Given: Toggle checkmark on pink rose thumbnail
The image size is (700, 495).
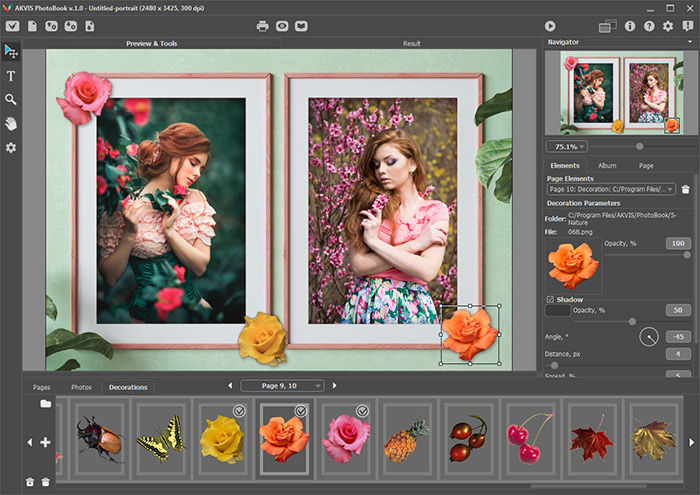Looking at the screenshot, I should [362, 411].
